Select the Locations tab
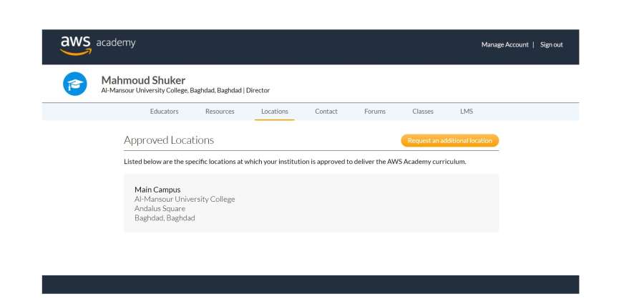644x304 pixels. 275,112
